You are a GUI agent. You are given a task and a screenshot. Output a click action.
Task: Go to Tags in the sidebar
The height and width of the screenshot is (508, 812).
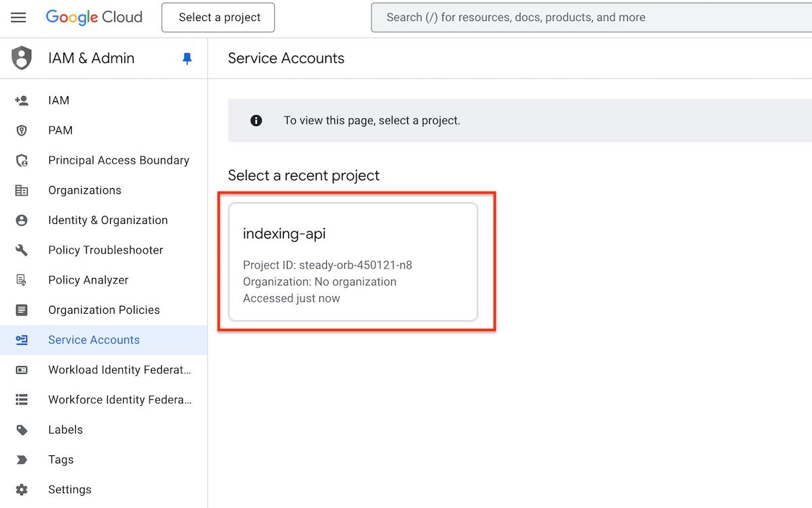click(x=61, y=459)
